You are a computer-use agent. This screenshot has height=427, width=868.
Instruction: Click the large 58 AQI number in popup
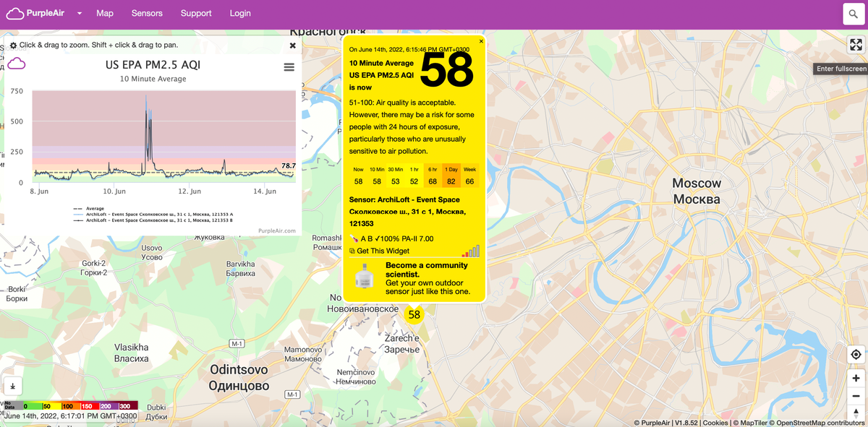[446, 70]
